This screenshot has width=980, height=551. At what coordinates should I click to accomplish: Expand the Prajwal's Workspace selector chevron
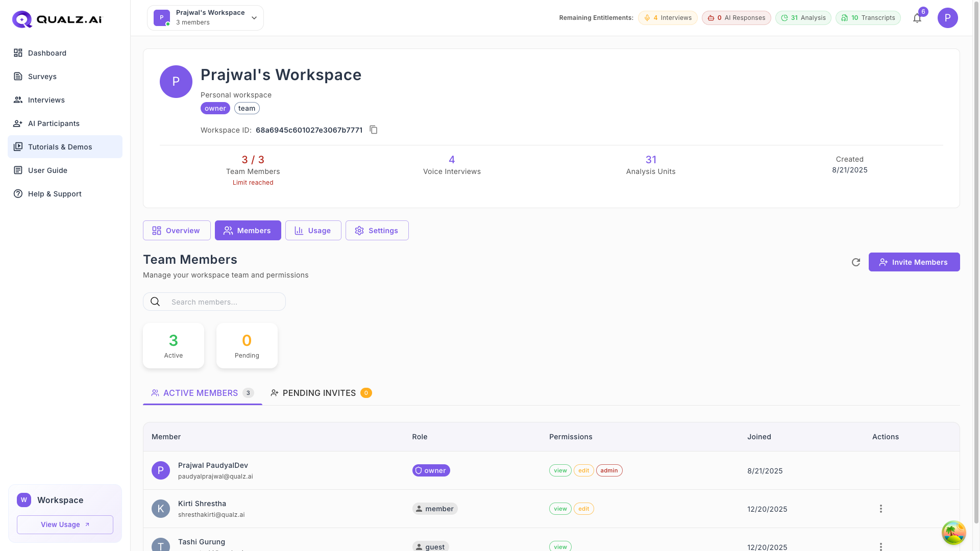pyautogui.click(x=254, y=17)
